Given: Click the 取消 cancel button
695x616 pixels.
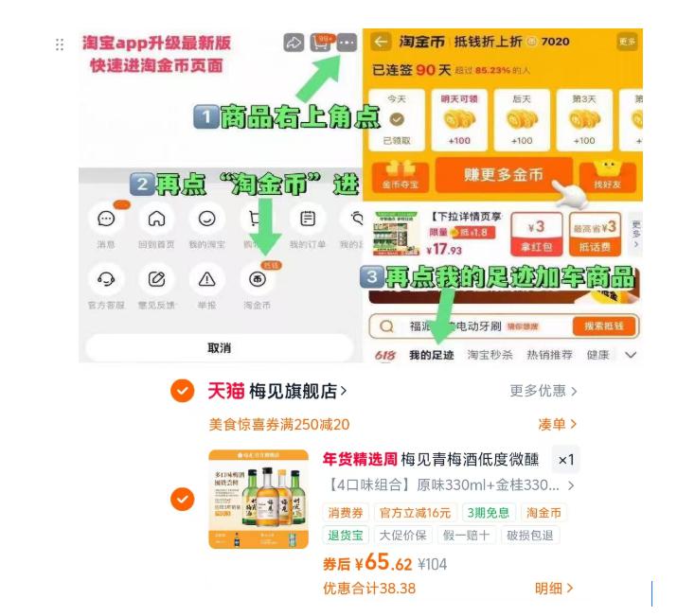Looking at the screenshot, I should [220, 348].
